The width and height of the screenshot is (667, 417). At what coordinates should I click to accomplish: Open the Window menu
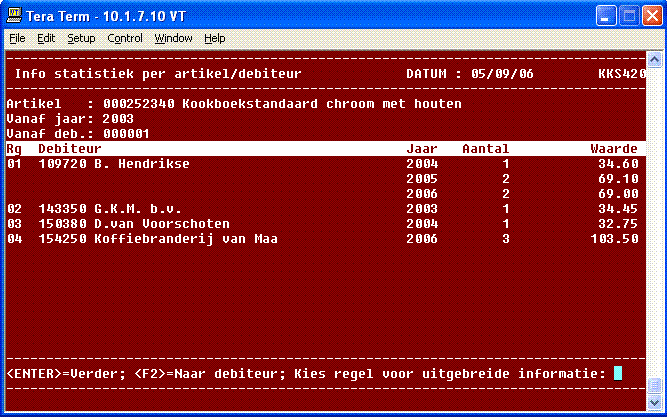(x=174, y=38)
